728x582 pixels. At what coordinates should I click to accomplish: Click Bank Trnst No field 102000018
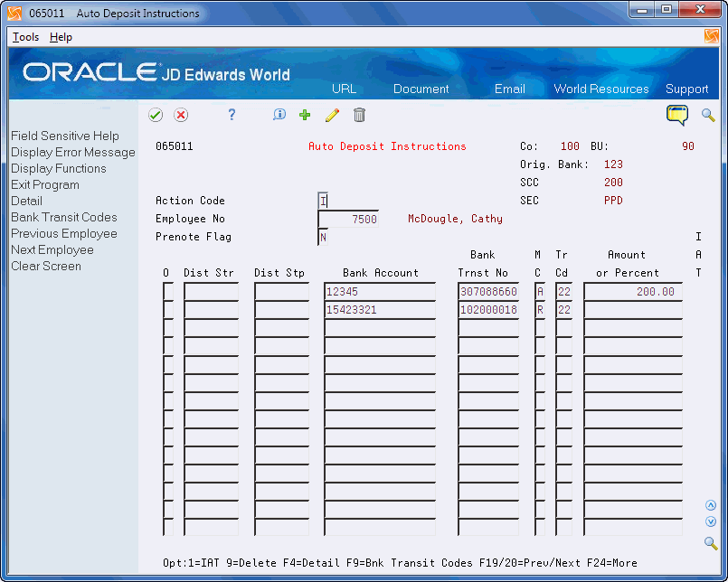coord(488,310)
